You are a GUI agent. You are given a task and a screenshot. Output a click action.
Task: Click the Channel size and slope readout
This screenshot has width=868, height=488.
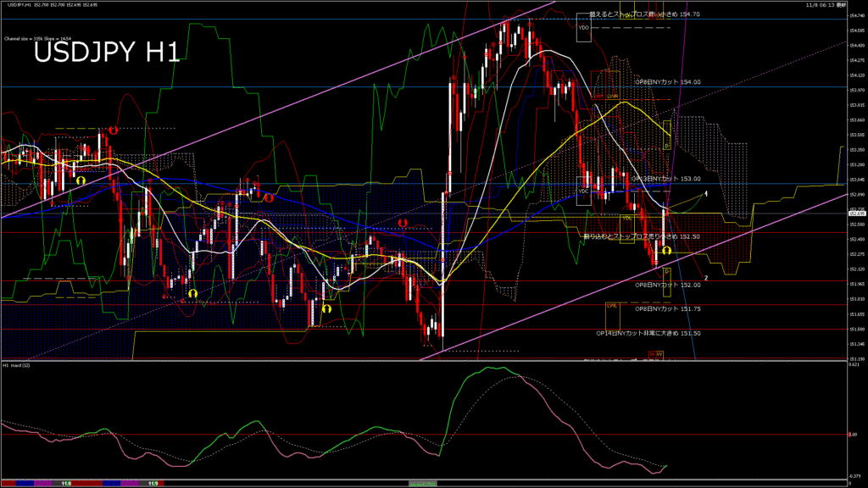37,39
